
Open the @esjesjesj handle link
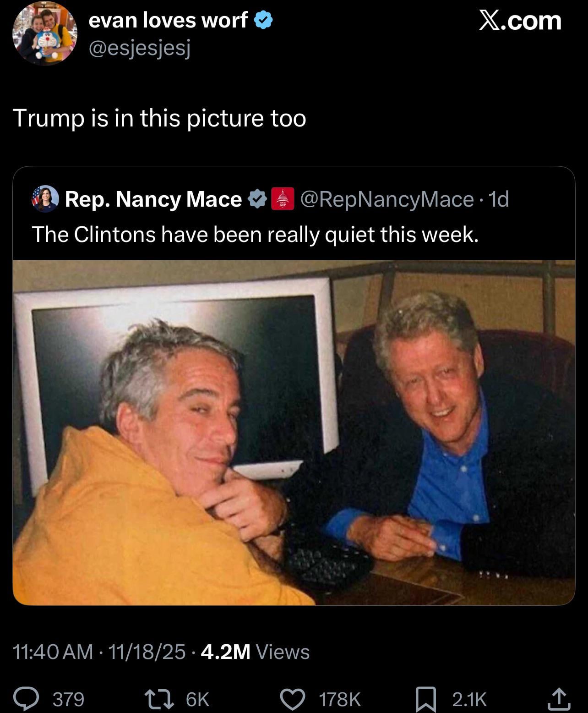(139, 48)
